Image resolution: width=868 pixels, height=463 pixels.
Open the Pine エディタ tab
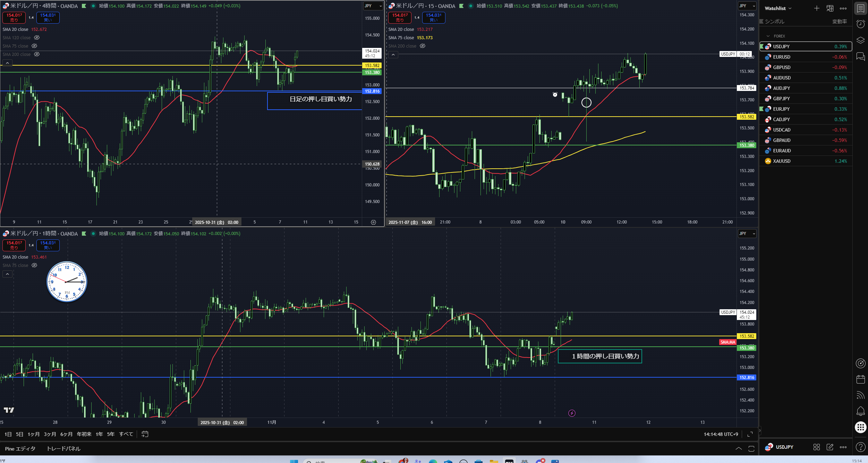20,448
